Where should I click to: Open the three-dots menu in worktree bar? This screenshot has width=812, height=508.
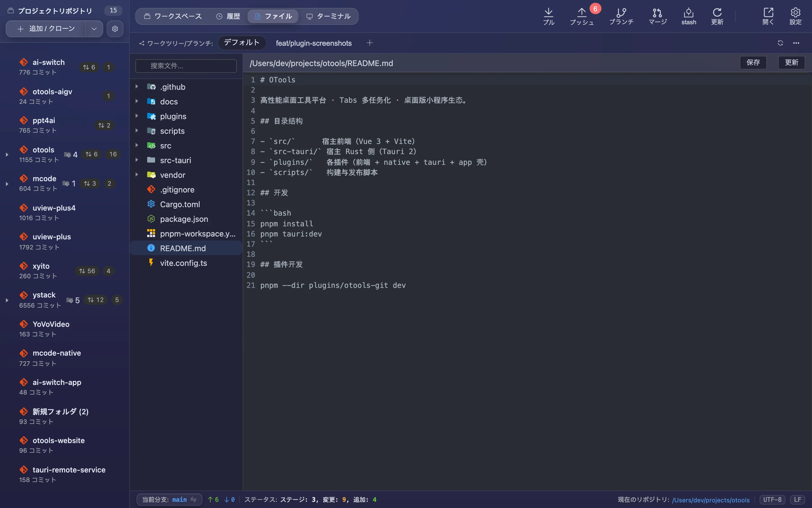(796, 43)
